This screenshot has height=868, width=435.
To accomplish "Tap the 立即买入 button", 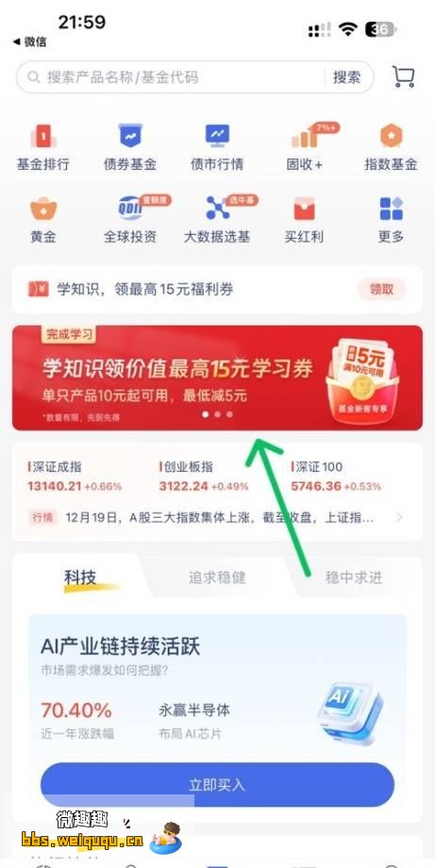I will (x=217, y=785).
